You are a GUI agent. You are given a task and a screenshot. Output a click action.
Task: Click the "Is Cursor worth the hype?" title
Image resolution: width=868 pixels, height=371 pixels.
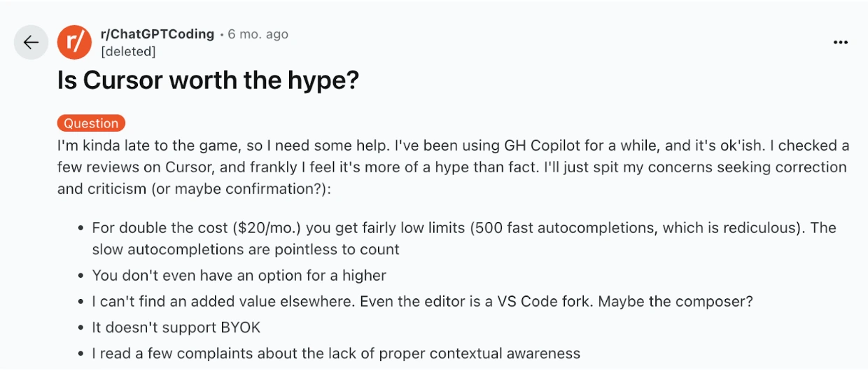(208, 81)
